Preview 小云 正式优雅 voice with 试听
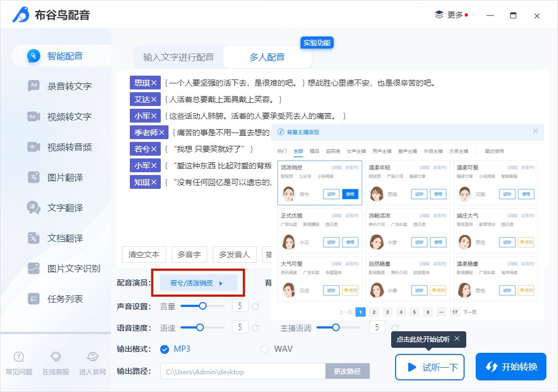 331,242
